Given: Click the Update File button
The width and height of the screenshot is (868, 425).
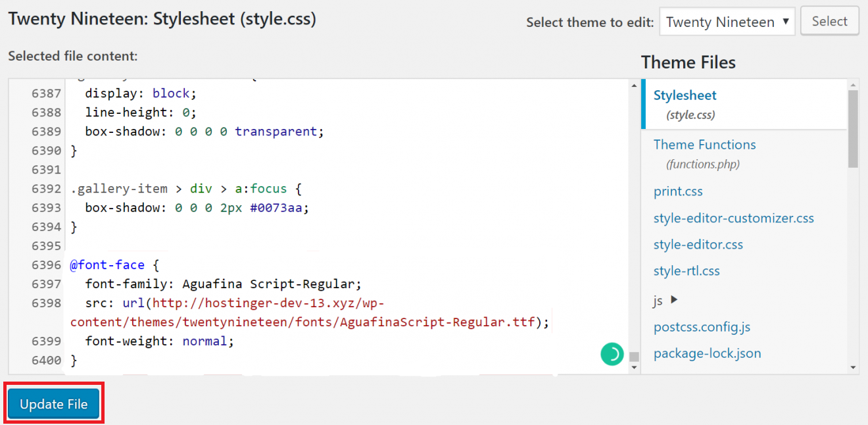Looking at the screenshot, I should (54, 404).
